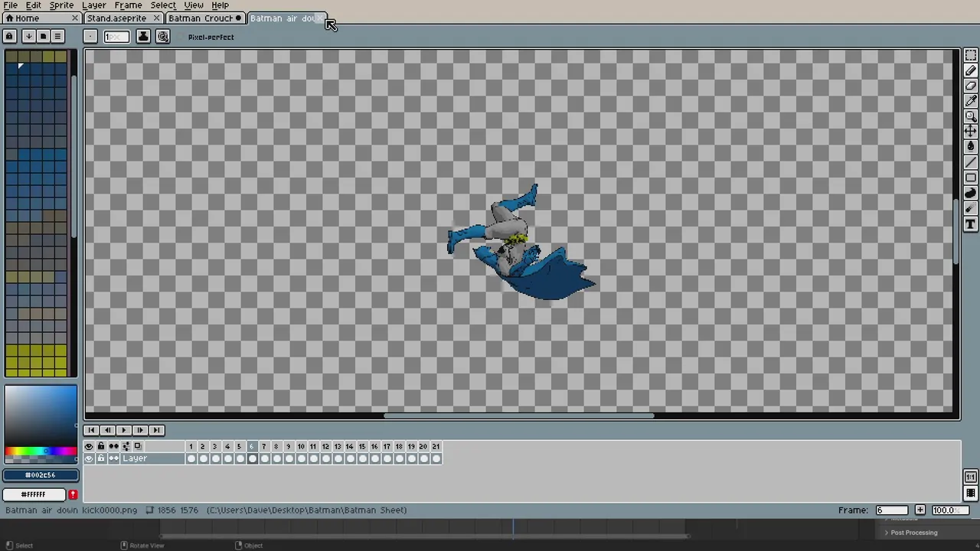This screenshot has height=551, width=980.
Task: Open the File menu
Action: tap(11, 5)
